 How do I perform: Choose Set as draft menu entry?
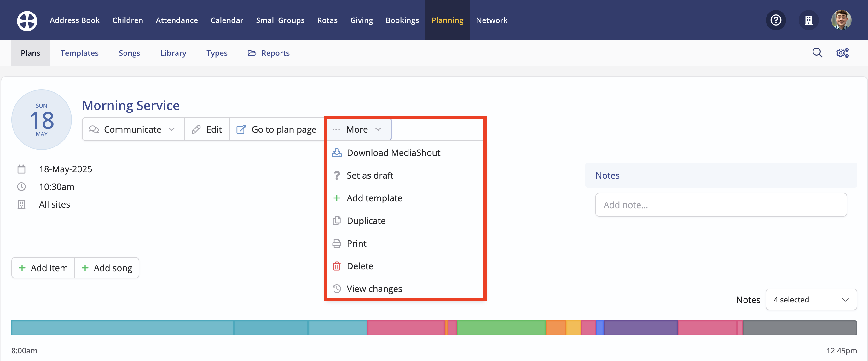tap(405, 175)
